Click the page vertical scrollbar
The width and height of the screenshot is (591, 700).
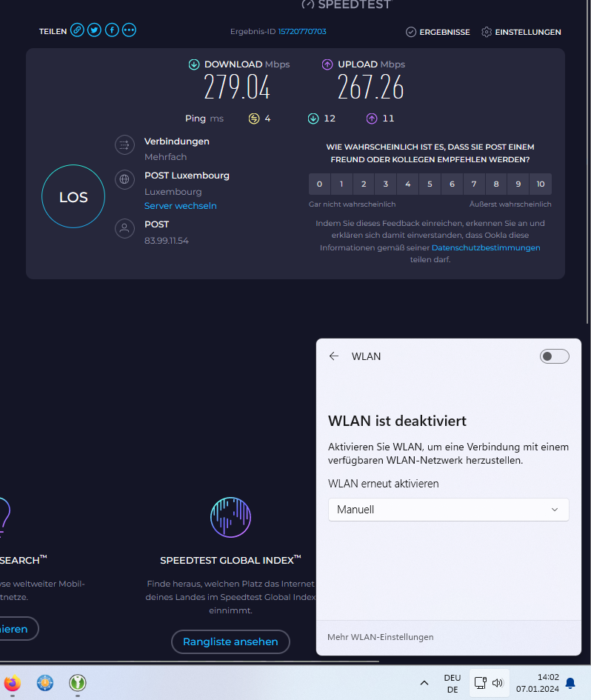[587, 161]
